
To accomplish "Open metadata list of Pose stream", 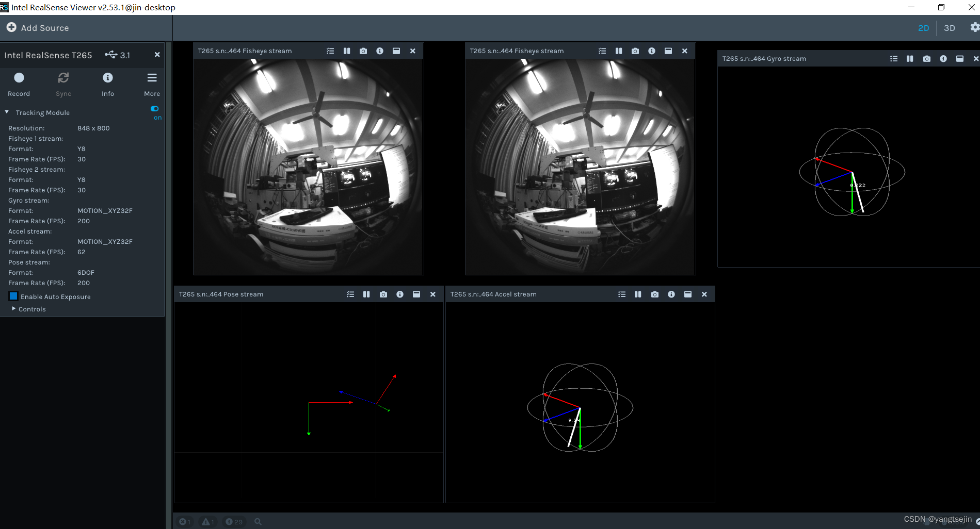I will pos(350,294).
